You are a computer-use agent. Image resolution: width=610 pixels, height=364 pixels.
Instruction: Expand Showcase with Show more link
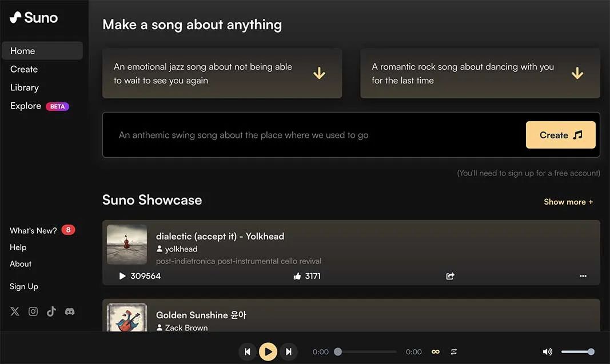coord(568,202)
